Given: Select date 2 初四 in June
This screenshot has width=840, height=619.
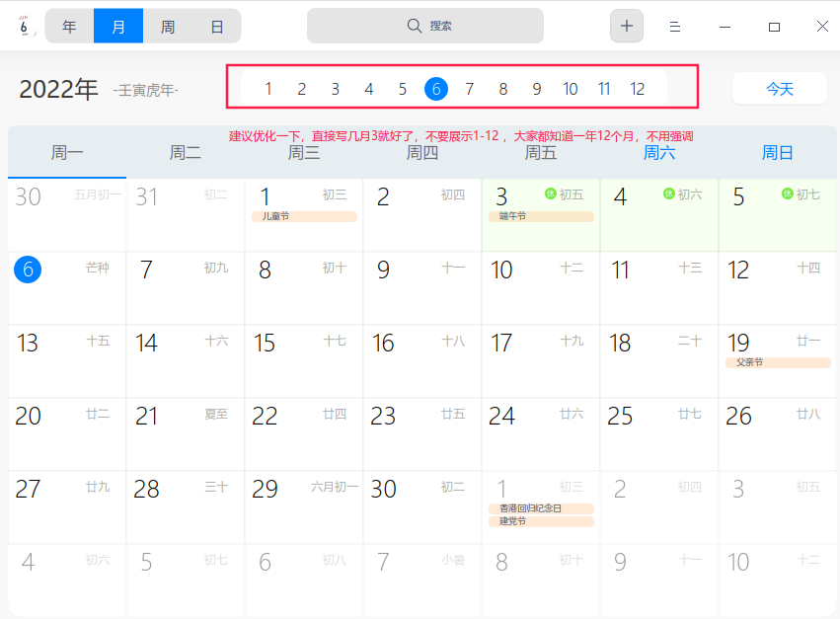Looking at the screenshot, I should pyautogui.click(x=422, y=215).
